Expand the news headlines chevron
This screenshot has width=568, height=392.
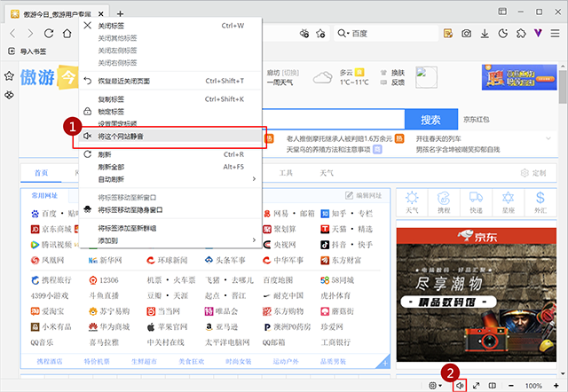548,138
